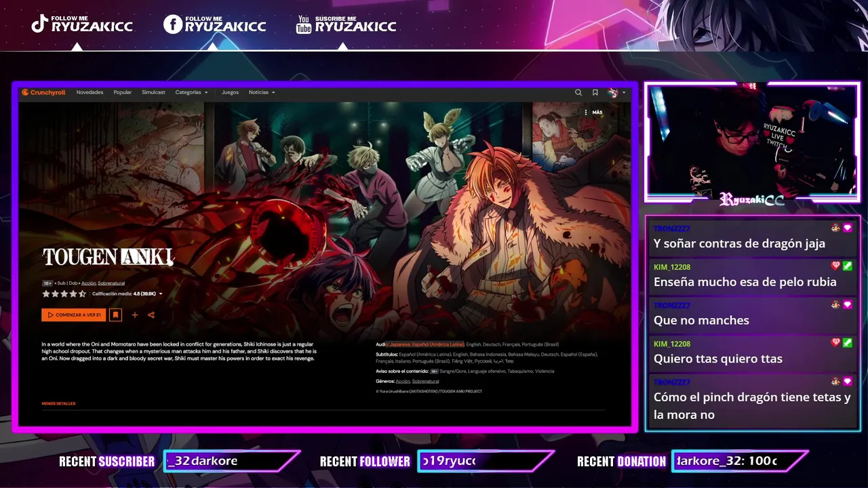The width and height of the screenshot is (868, 488).
Task: Select chat message 'Que no manches'
Action: 701,320
